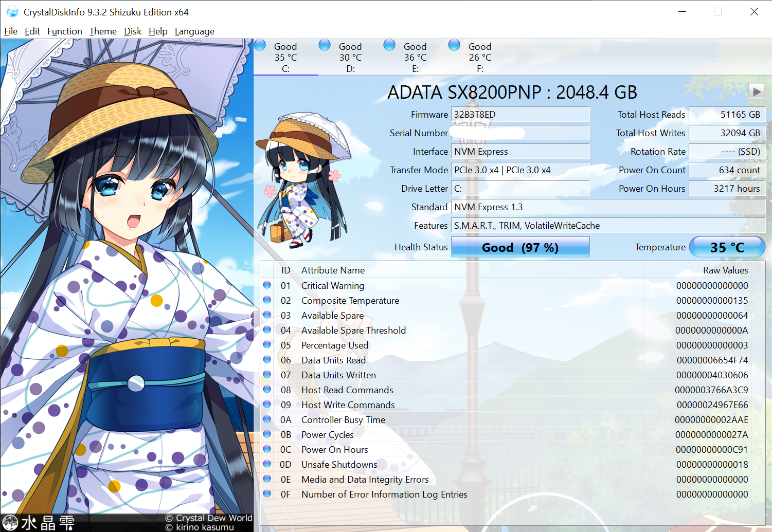Click the status orb of Composite Temperature row
Image resolution: width=772 pixels, height=532 pixels.
pos(267,300)
